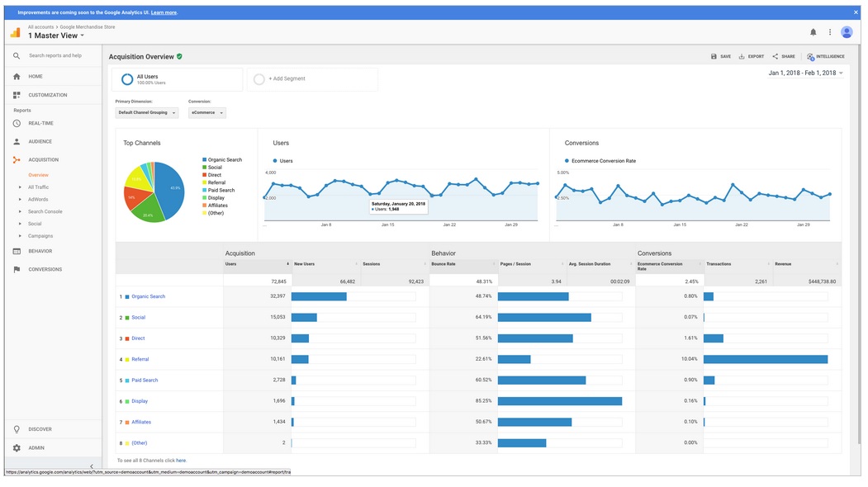868x487 pixels.
Task: Open the eCommerce conversion dropdown
Action: tap(206, 113)
